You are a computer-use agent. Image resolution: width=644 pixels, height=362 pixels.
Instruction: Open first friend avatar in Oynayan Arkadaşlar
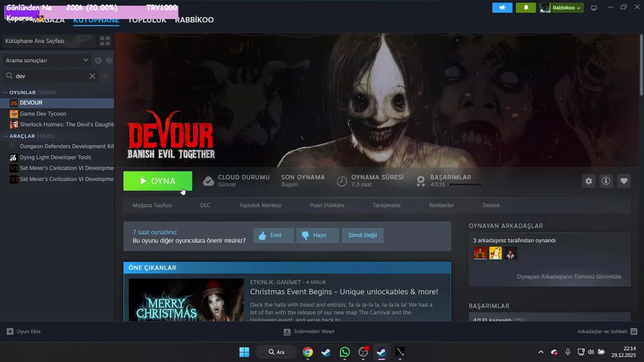coord(480,253)
